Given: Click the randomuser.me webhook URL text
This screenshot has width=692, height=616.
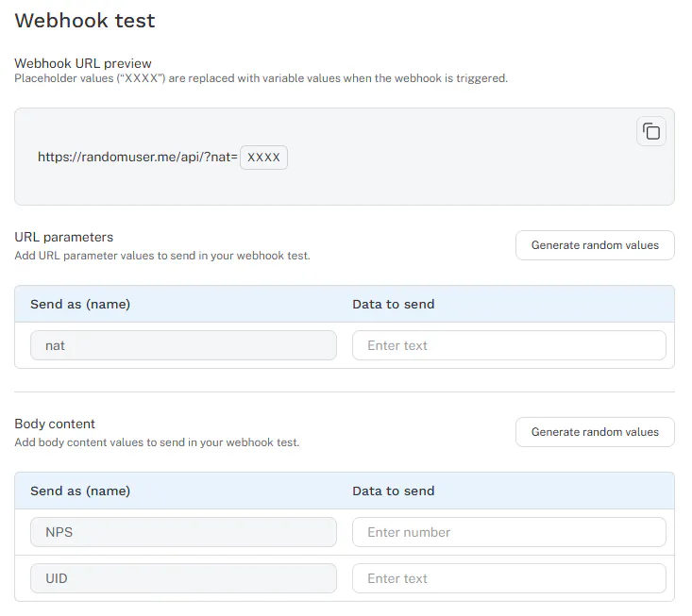Looking at the screenshot, I should [138, 157].
